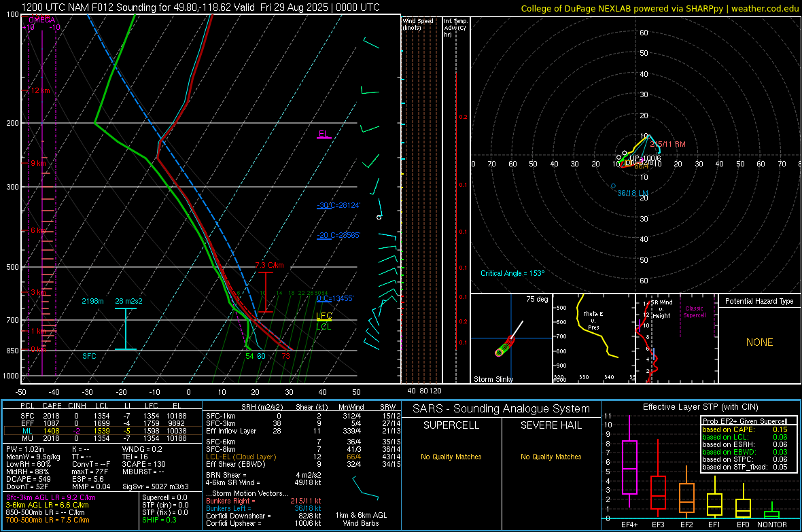Click the SigSvr = 5027 m3/s3 value
This screenshot has width=802, height=532.
click(156, 486)
